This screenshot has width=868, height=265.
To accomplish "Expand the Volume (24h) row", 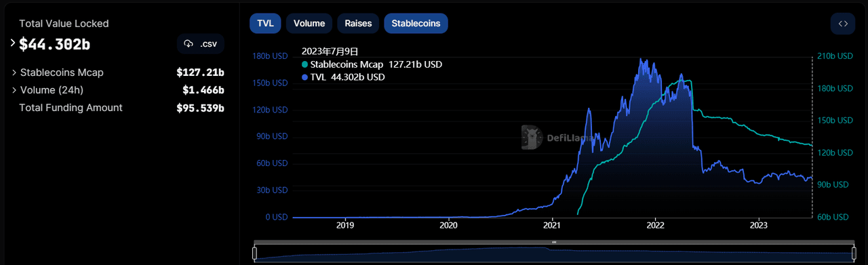I will tap(118, 89).
